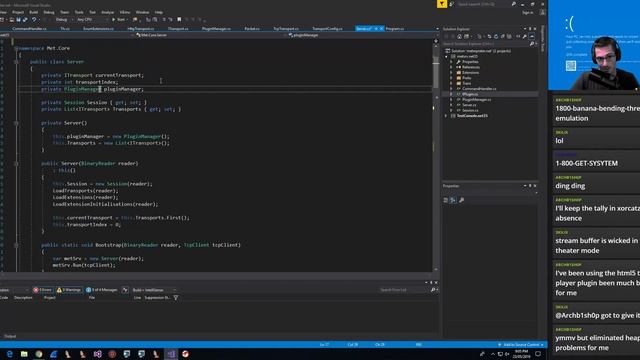Click the streamer webcam thumbnail
This screenshot has height=360, width=640.
tap(594, 45)
